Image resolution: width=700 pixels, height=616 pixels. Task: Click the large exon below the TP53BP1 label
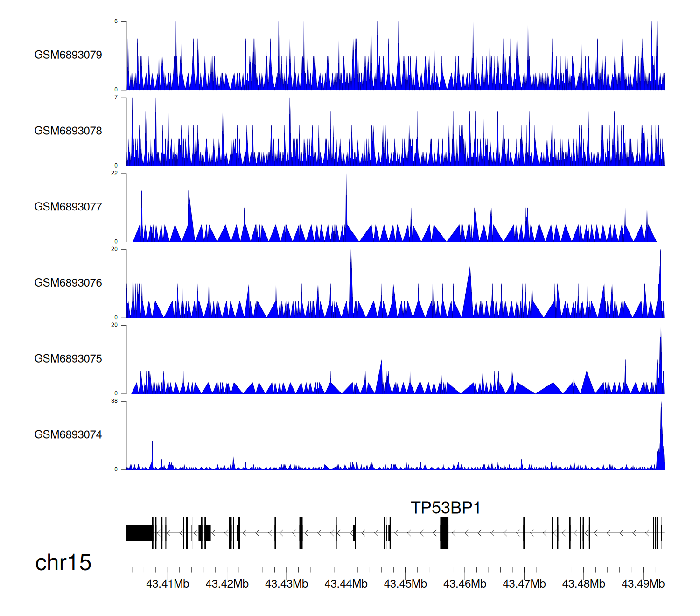pyautogui.click(x=444, y=533)
